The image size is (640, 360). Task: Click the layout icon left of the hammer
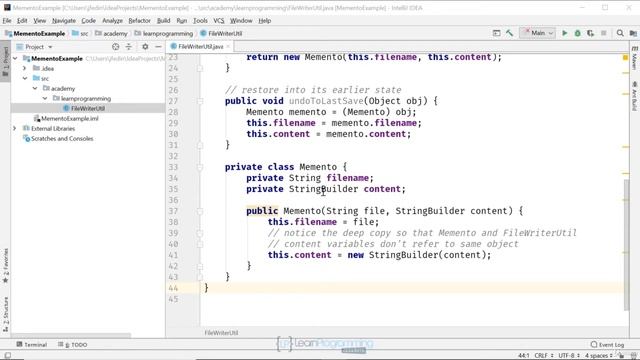pyautogui.click(x=496, y=33)
